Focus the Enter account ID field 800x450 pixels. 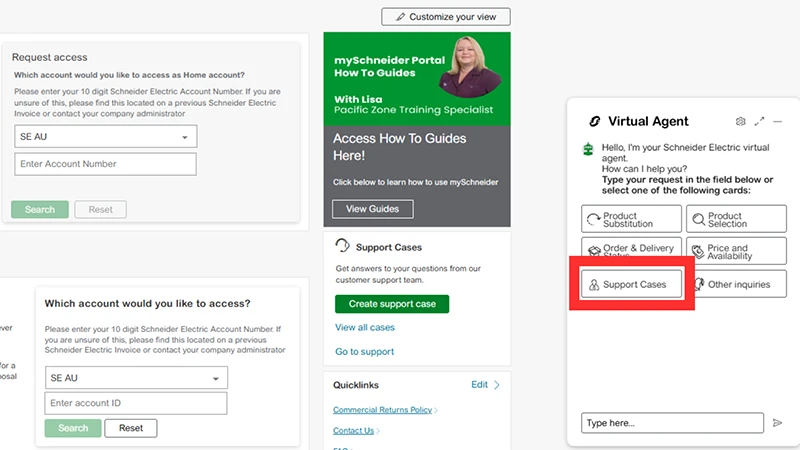tap(136, 403)
